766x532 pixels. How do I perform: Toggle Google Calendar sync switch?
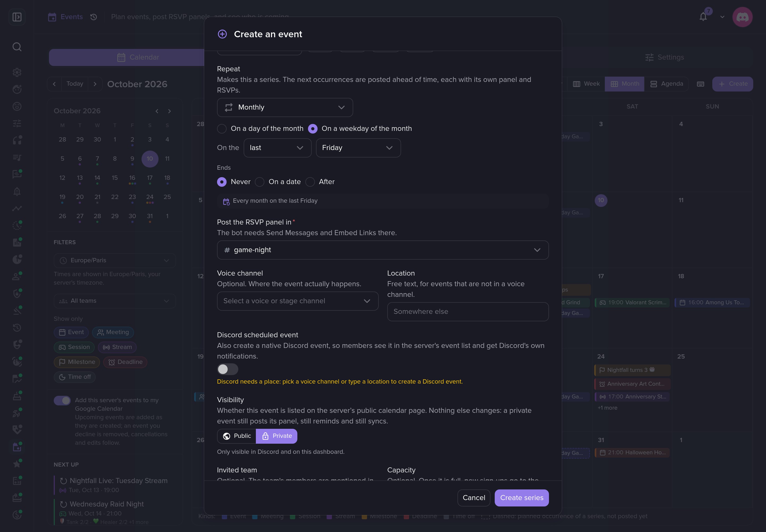(62, 400)
